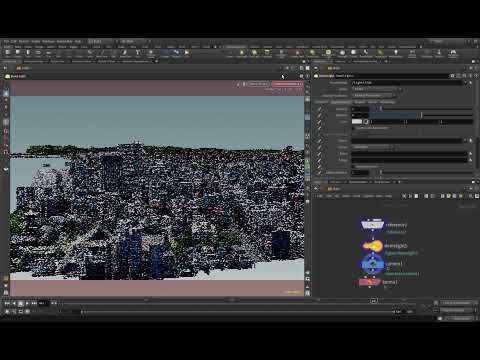Toggle the checkbox above the bottom slider field
Viewport: 480px width, 360px height.
point(354,166)
